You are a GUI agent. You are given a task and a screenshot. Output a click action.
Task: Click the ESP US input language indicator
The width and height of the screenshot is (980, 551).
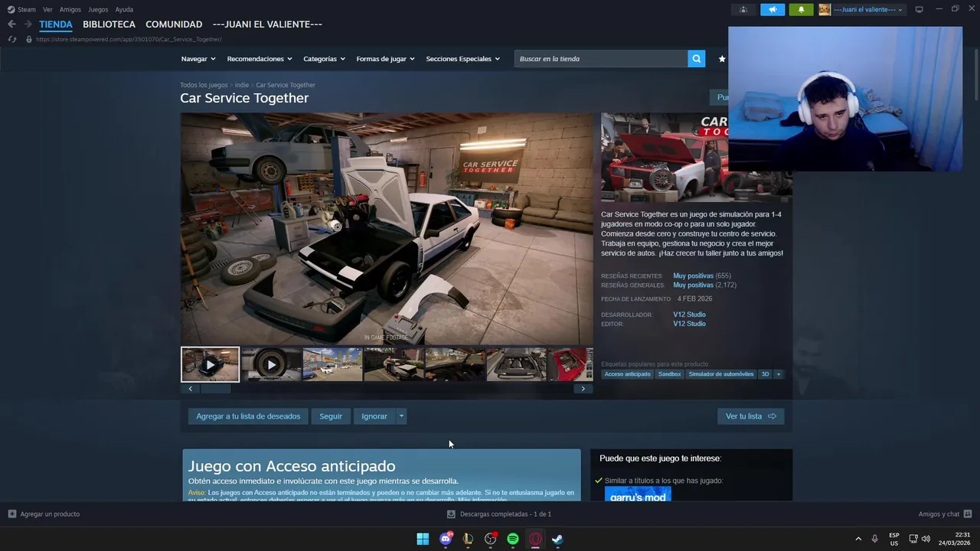tap(894, 539)
